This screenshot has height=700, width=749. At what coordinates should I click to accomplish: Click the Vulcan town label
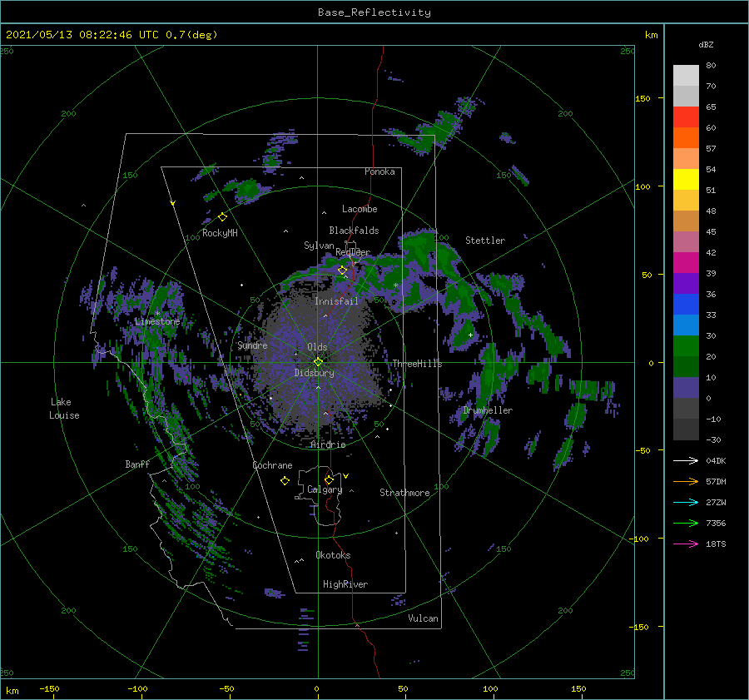pyautogui.click(x=424, y=618)
